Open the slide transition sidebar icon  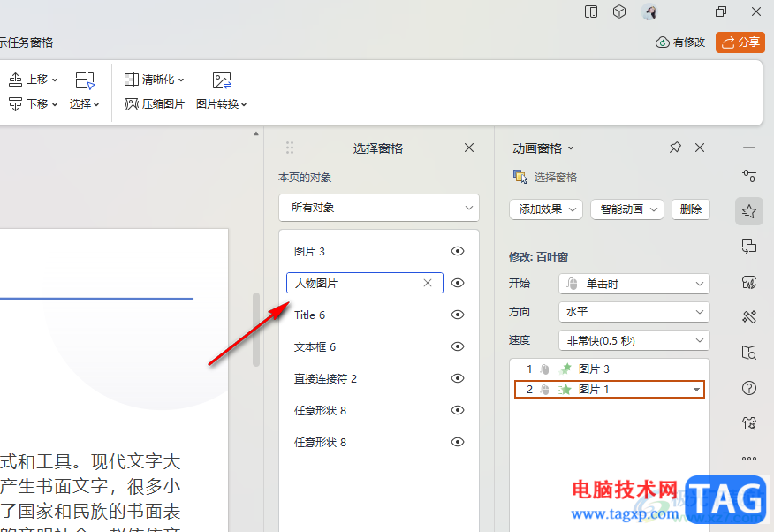point(749,247)
